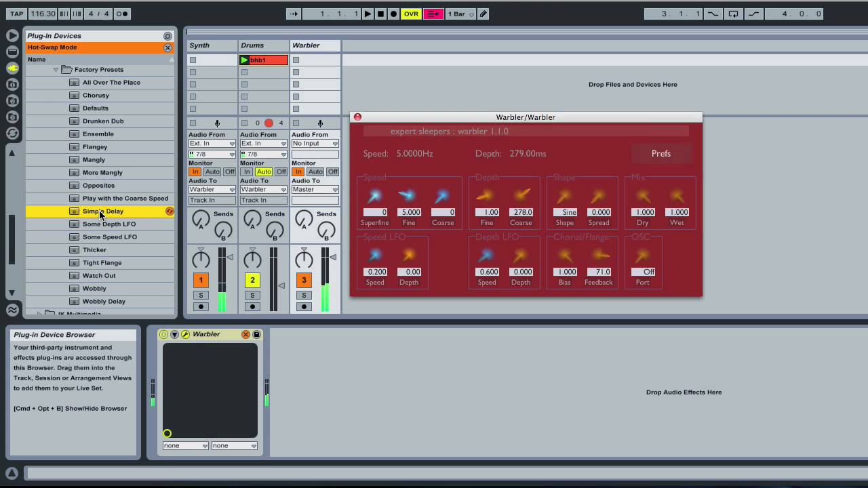The image size is (868, 488).
Task: Collapse the Factory Presets folder
Action: (x=56, y=70)
